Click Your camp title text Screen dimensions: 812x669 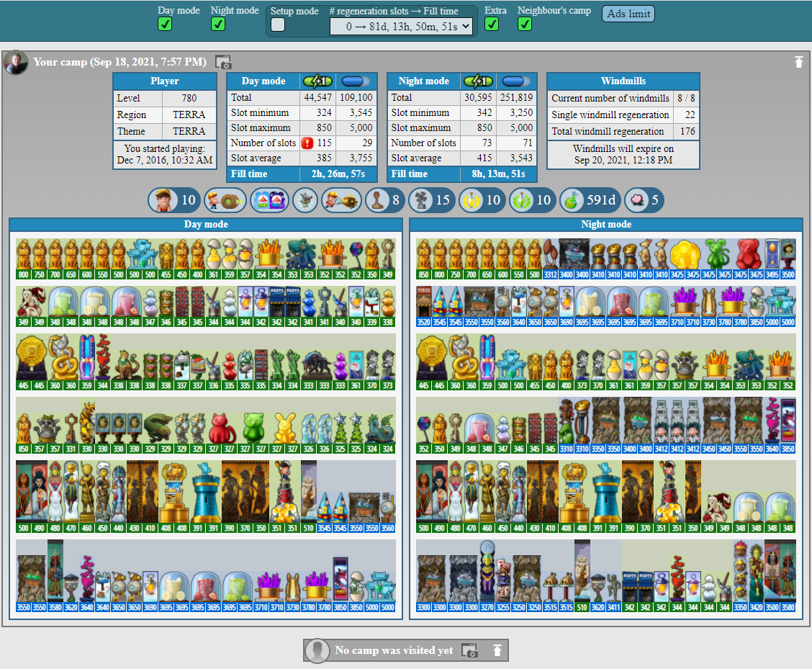point(119,62)
